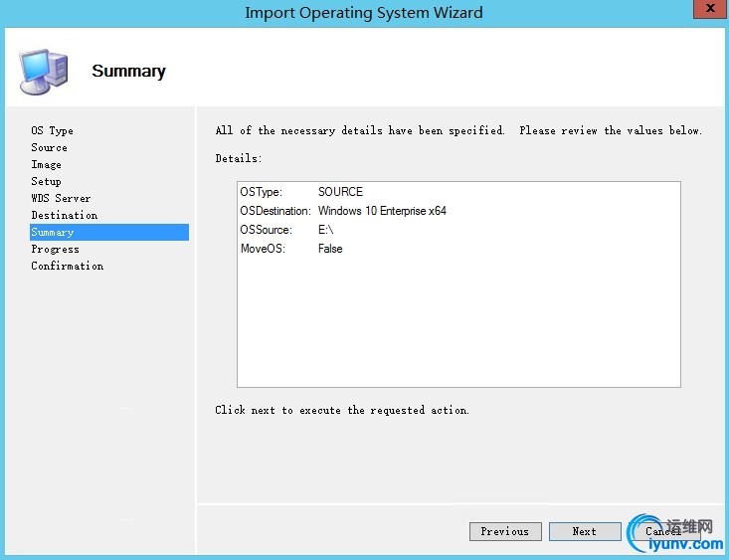Click the Summary page heading
Image resolution: width=729 pixels, height=560 pixels.
[128, 72]
